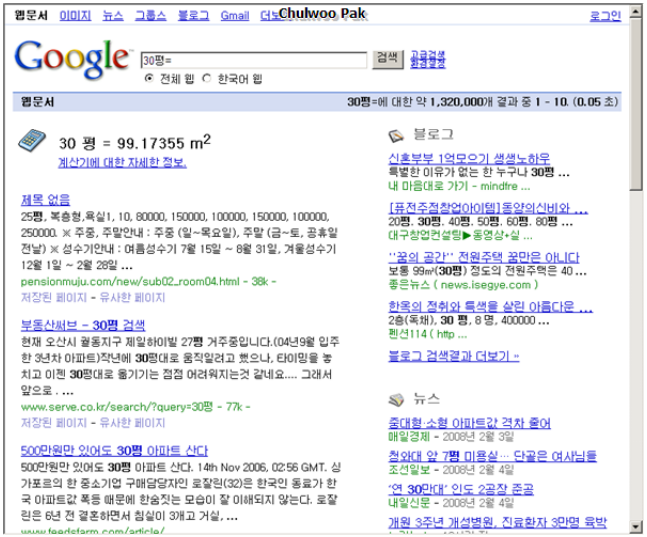Click the 조선일보 - 2008년 2월 4일 source text

[x=451, y=470]
